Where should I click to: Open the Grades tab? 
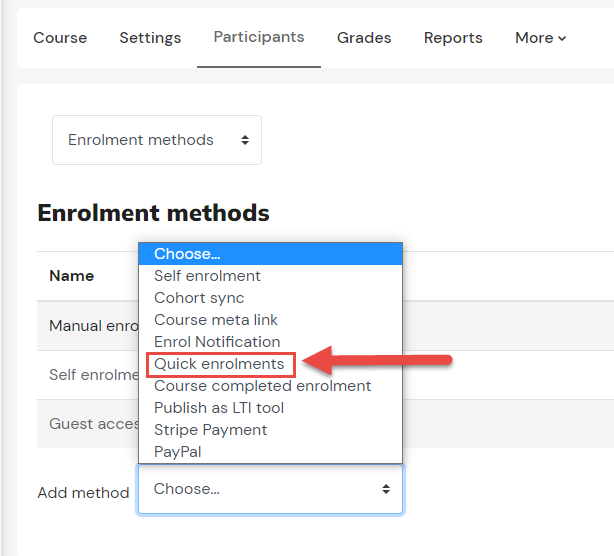[364, 38]
